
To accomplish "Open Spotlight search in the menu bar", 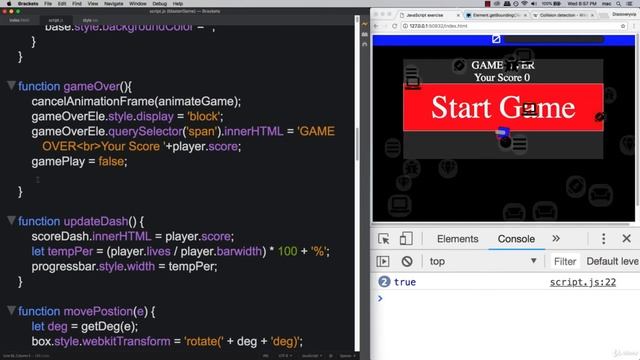I will click(x=619, y=4).
